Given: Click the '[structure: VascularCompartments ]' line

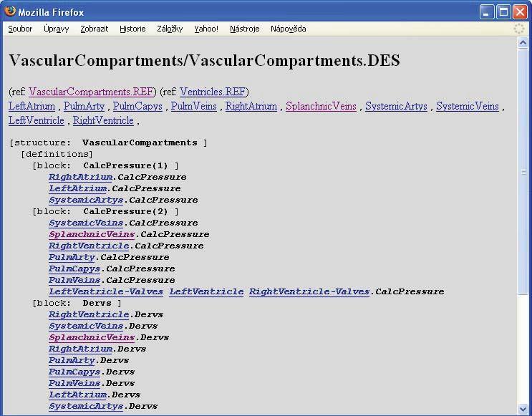Looking at the screenshot, I should pyautogui.click(x=108, y=143).
